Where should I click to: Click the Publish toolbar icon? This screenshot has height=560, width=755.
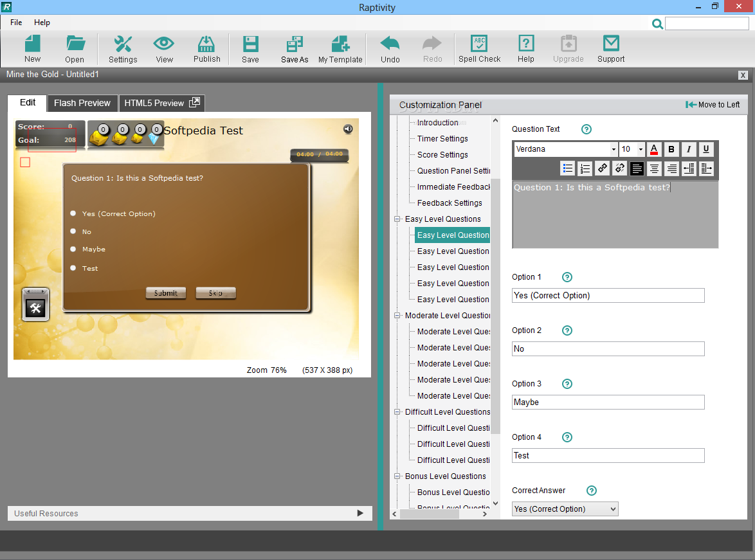[x=206, y=49]
